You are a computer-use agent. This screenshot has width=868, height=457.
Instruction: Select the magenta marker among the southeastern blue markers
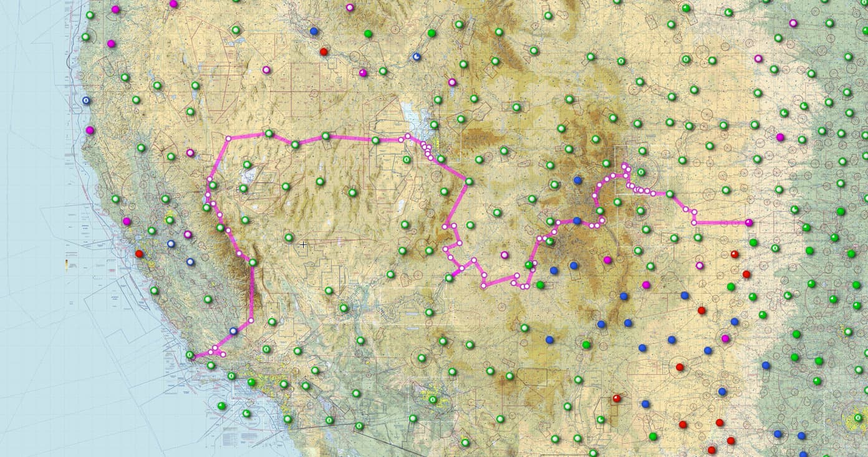click(725, 339)
